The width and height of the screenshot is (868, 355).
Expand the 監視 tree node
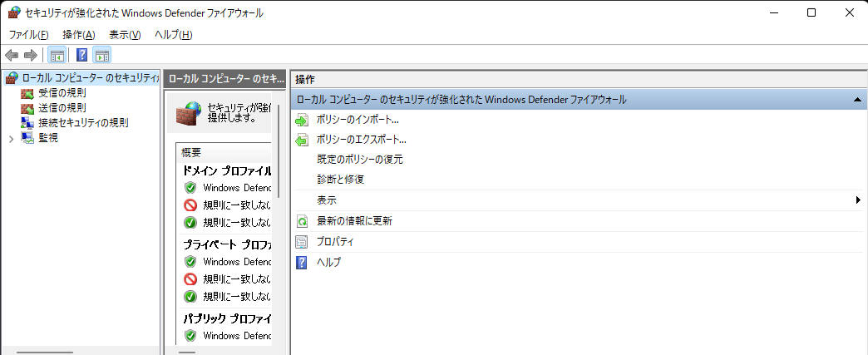pos(11,138)
